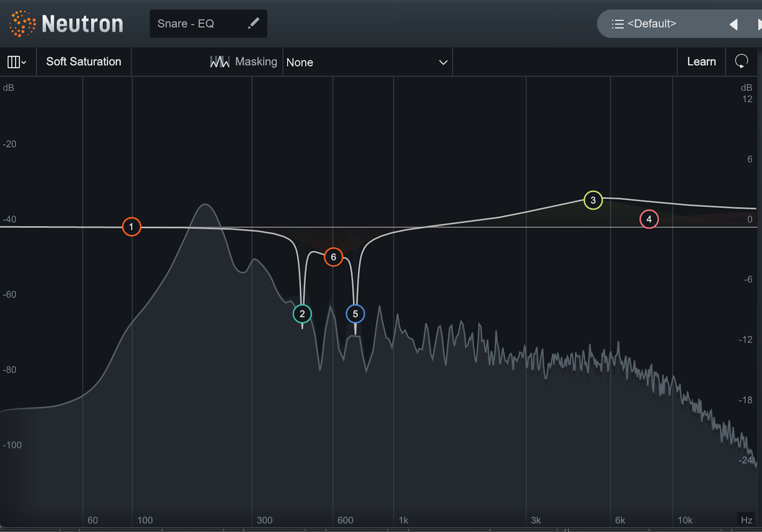Viewport: 762px width, 532px height.
Task: Select EQ band node 2
Action: pos(302,314)
